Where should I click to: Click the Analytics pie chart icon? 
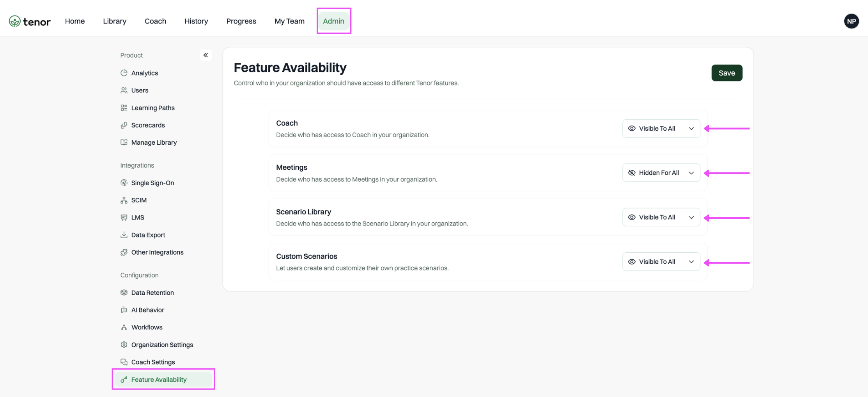point(124,73)
